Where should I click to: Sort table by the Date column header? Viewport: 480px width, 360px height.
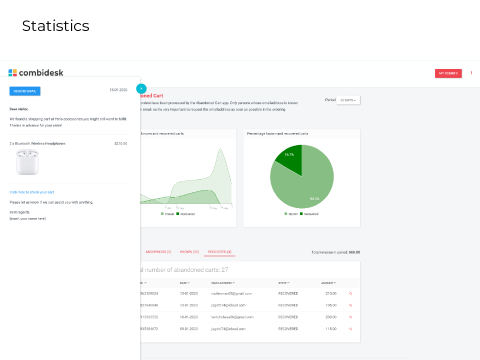tap(185, 283)
